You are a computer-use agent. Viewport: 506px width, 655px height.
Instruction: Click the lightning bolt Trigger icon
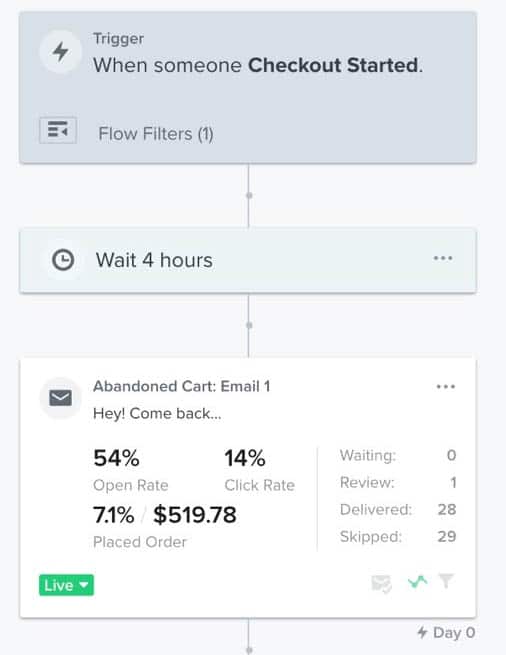tap(61, 52)
